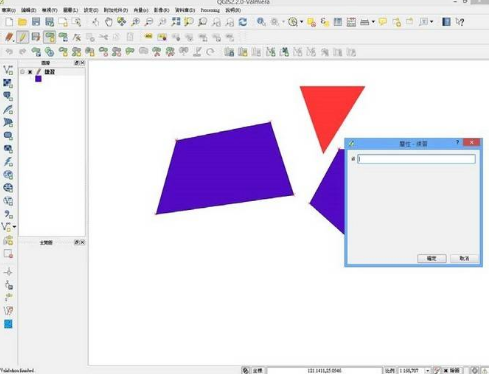Toggle the render checkbox in the status bar

446,370
